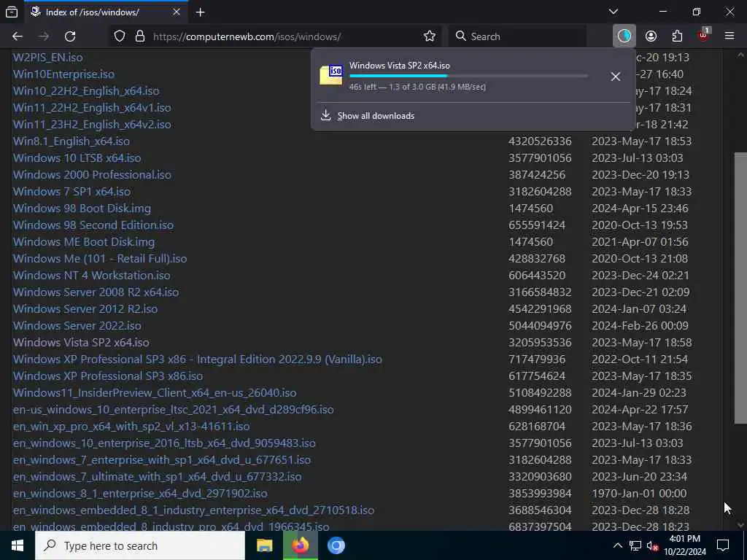The width and height of the screenshot is (747, 560).
Task: Open the notification center icon
Action: (x=723, y=545)
